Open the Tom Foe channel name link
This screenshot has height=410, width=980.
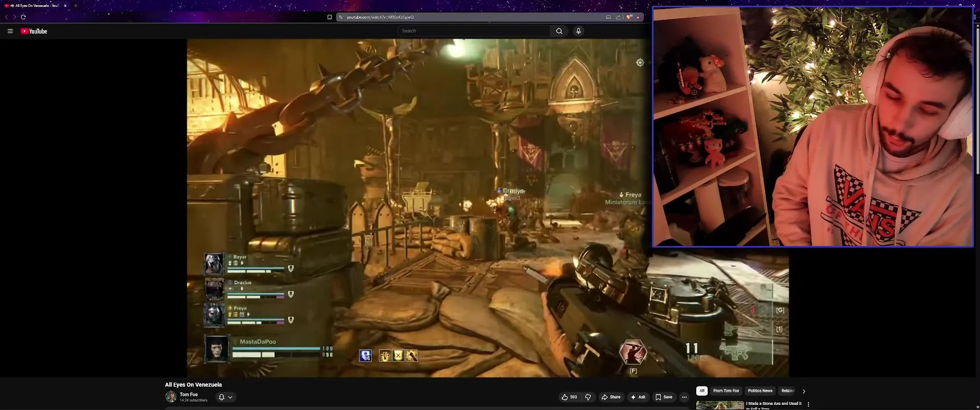coord(189,395)
